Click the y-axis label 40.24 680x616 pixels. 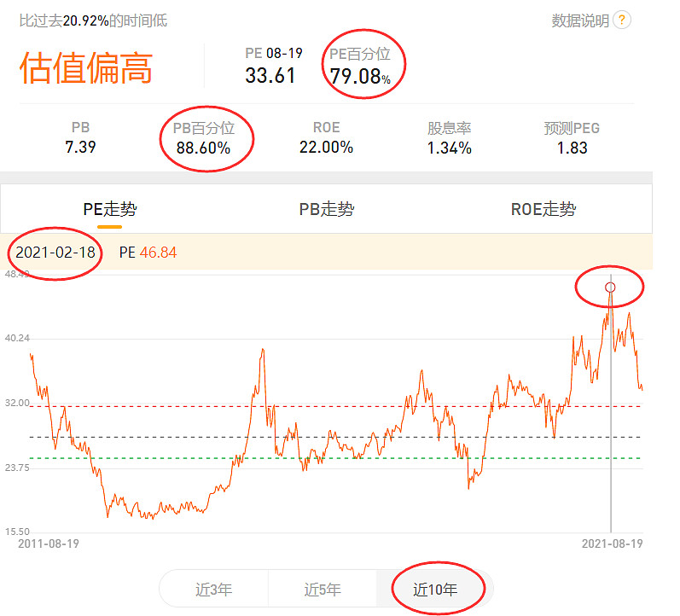click(17, 338)
